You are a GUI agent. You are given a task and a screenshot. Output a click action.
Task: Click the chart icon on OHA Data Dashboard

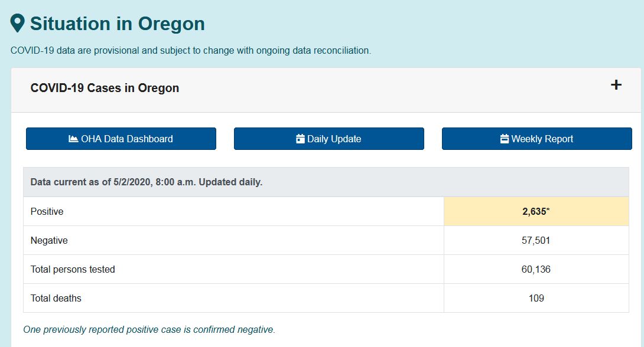(x=73, y=139)
